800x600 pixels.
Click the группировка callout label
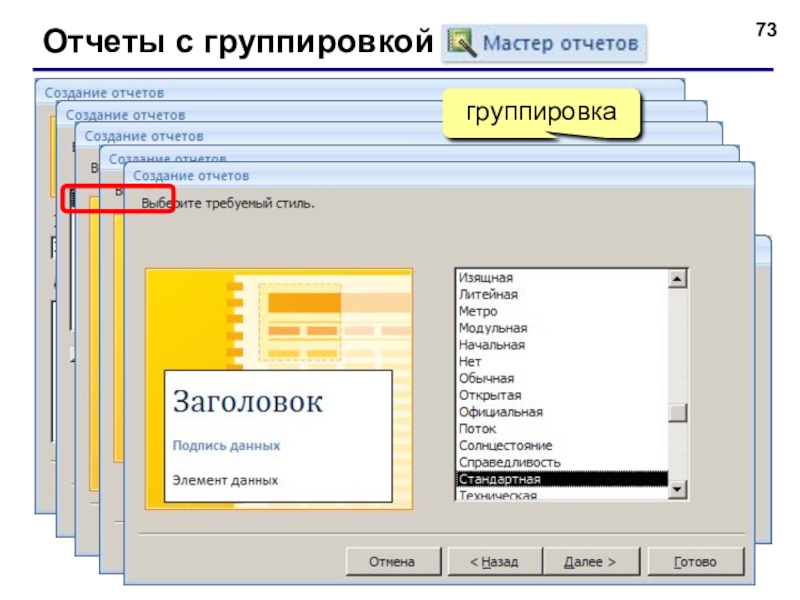[541, 112]
